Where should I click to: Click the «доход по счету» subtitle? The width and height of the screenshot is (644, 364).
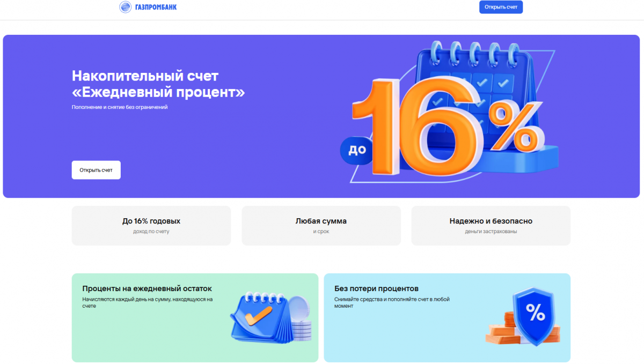tap(151, 232)
